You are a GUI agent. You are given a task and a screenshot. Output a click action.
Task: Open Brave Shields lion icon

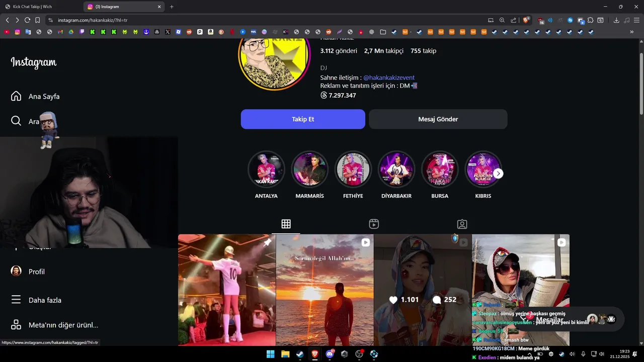click(526, 20)
